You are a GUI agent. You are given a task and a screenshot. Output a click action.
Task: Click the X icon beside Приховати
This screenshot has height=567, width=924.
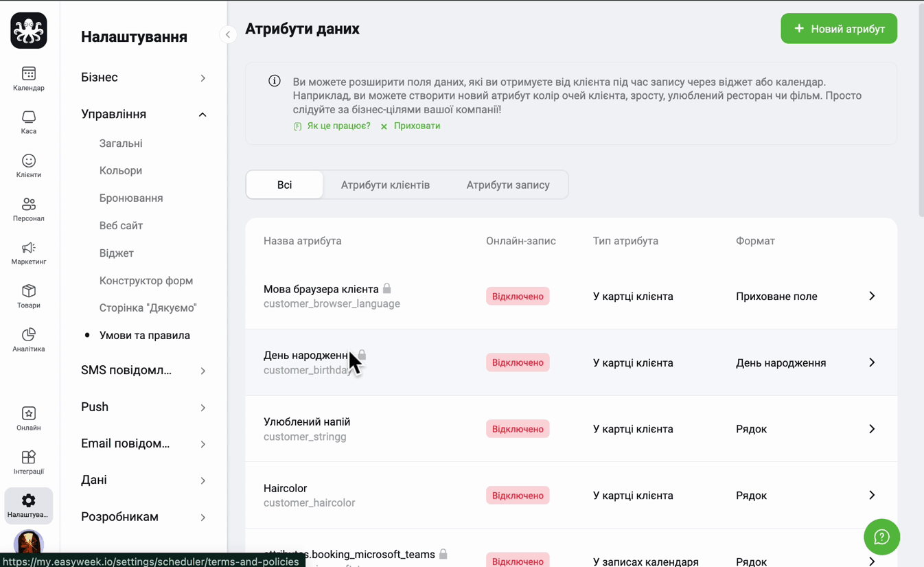384,126
